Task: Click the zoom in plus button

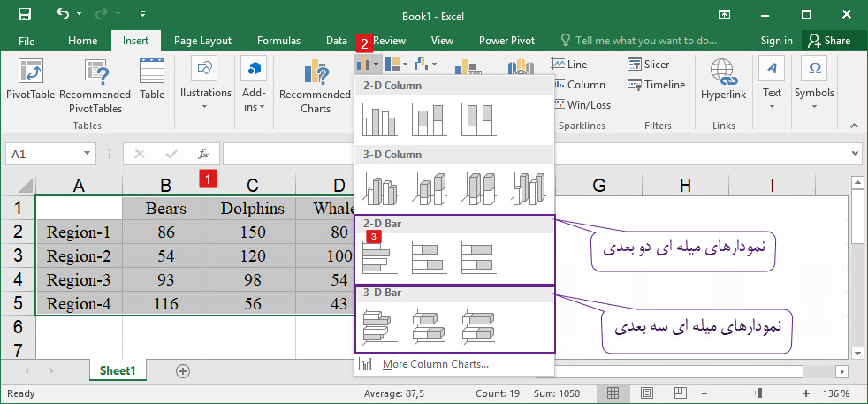Action: point(806,393)
